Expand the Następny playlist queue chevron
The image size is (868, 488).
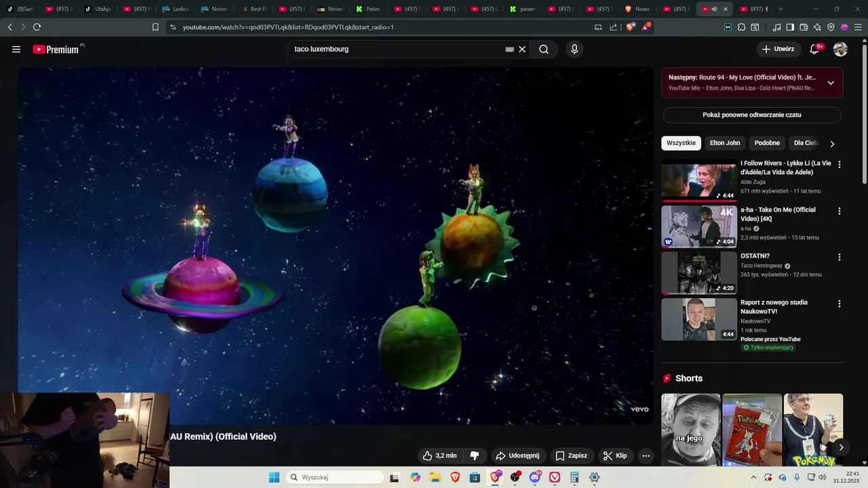pos(831,83)
